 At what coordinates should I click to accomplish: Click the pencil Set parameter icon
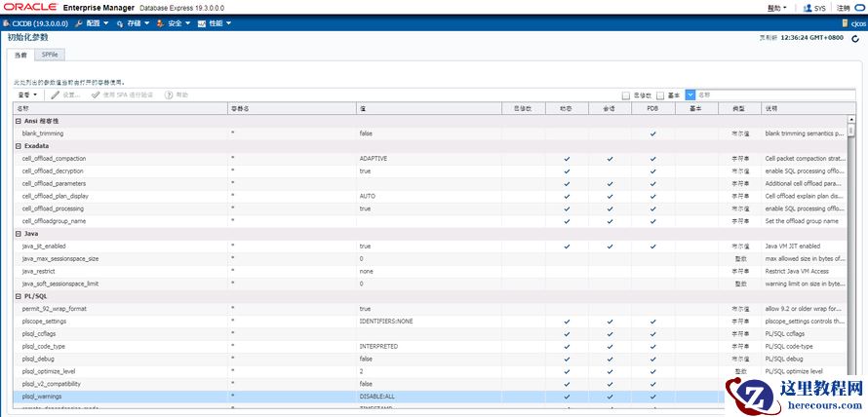click(56, 95)
